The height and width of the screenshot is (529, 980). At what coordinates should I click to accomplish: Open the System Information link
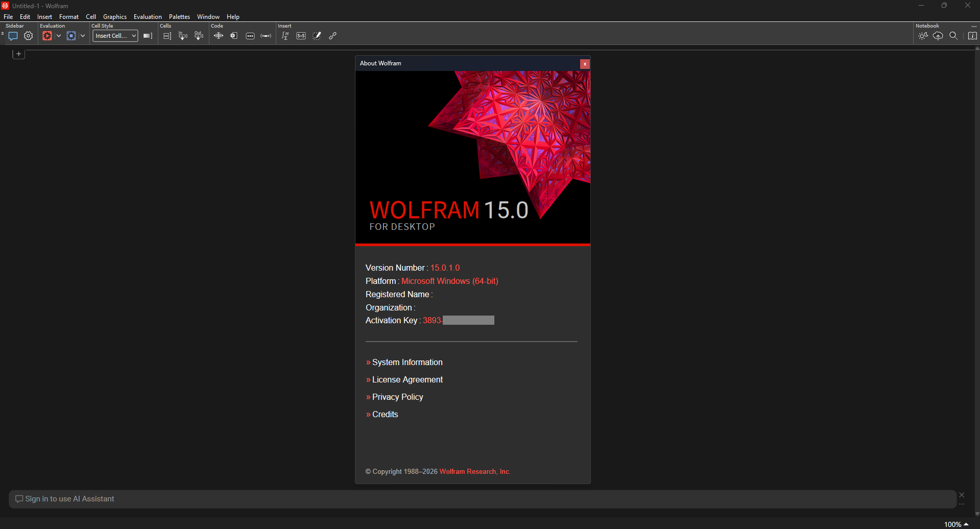[408, 363]
